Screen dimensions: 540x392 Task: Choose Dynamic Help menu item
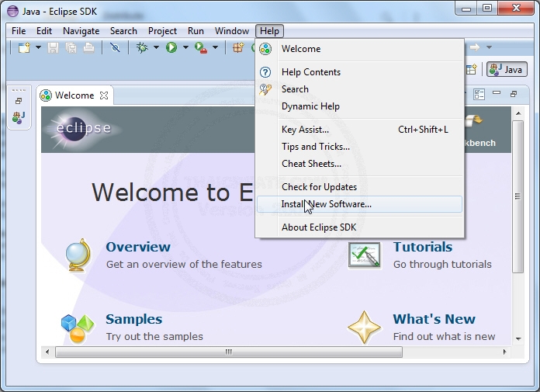tap(359, 106)
